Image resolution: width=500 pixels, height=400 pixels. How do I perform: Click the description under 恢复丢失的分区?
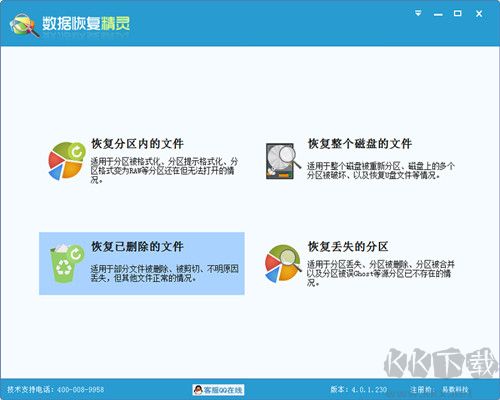coord(381,273)
